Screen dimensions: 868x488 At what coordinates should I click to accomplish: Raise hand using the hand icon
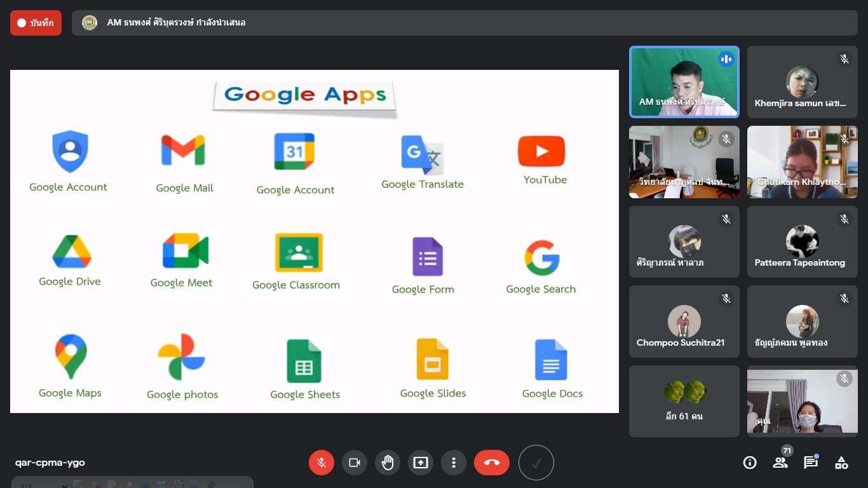(x=388, y=463)
